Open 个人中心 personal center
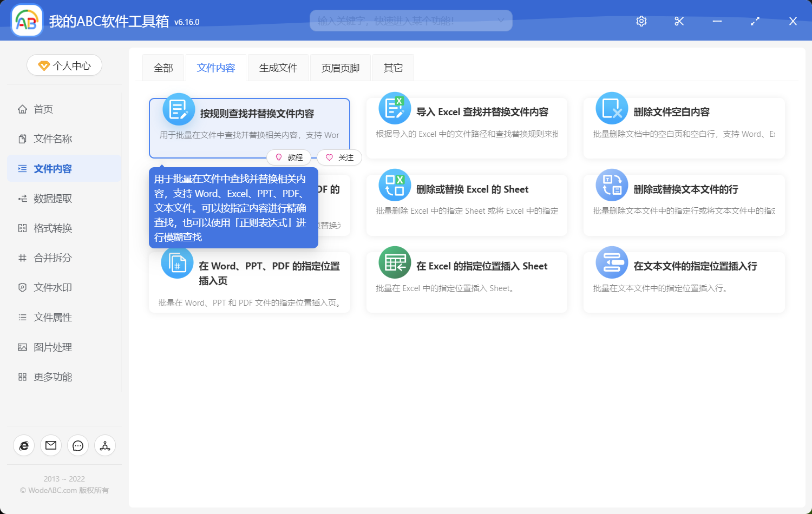 (x=64, y=65)
